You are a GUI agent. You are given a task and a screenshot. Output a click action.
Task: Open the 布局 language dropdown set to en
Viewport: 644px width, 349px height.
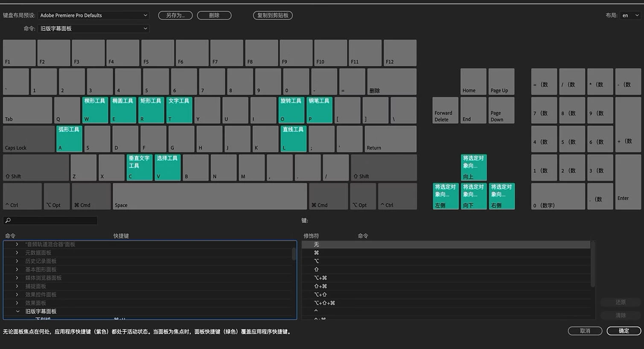click(630, 15)
